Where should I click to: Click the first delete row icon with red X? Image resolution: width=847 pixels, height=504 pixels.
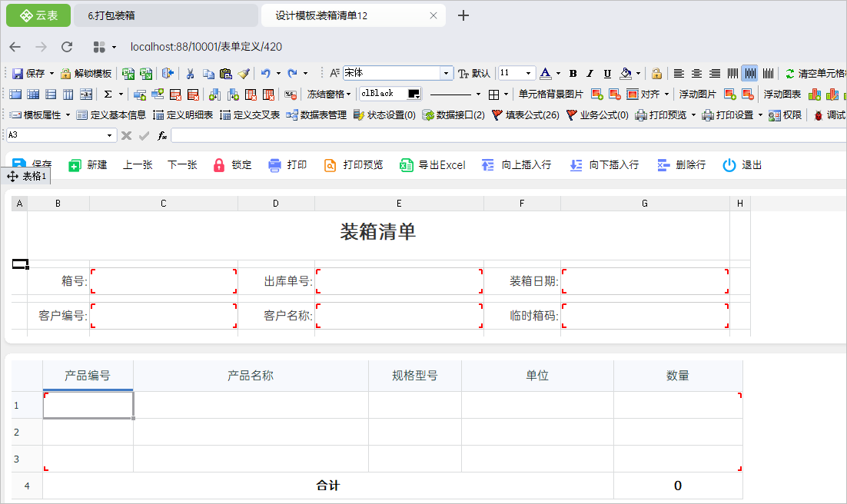click(175, 94)
